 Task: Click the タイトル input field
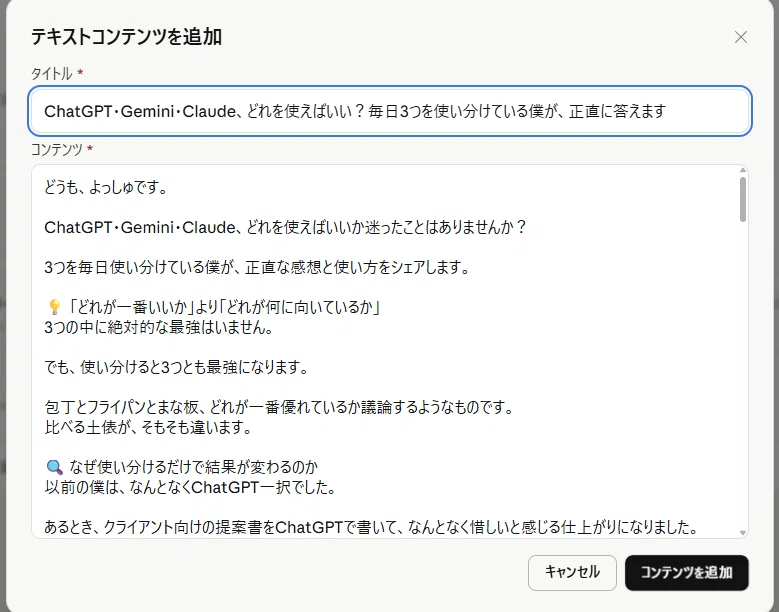[x=390, y=111]
